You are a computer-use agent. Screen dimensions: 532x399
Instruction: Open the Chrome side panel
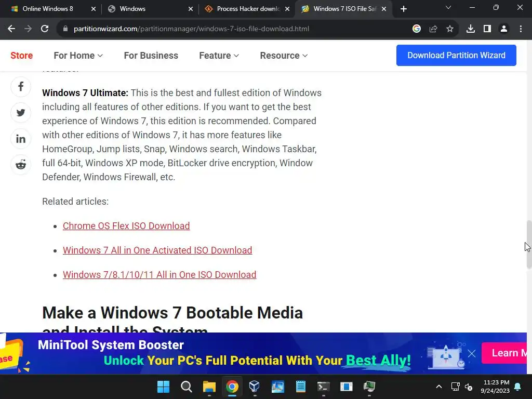click(487, 29)
